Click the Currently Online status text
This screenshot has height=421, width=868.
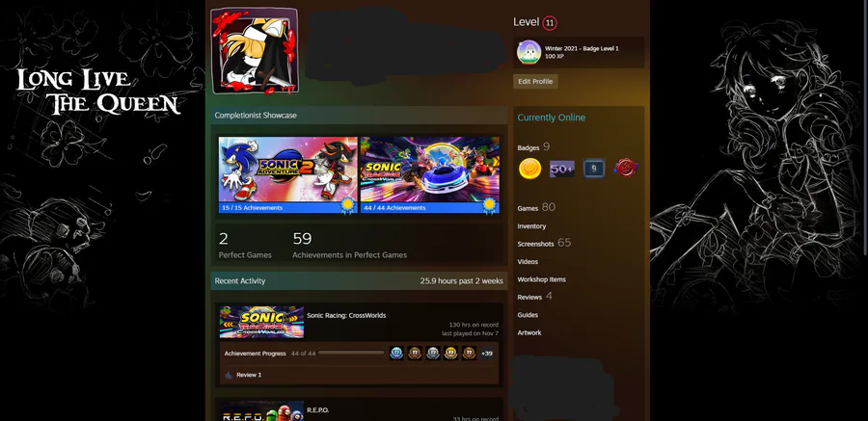pyautogui.click(x=552, y=118)
